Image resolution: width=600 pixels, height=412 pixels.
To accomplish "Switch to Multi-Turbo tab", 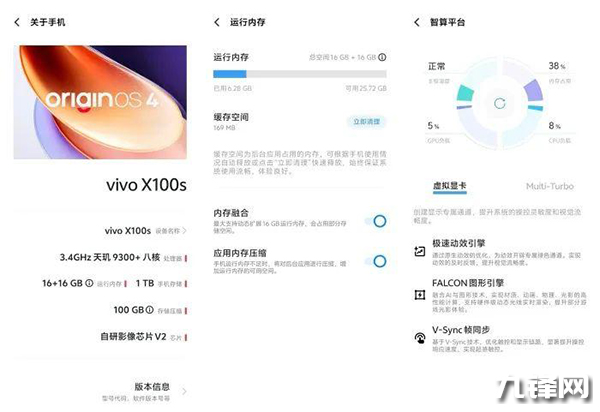I will pos(550,186).
